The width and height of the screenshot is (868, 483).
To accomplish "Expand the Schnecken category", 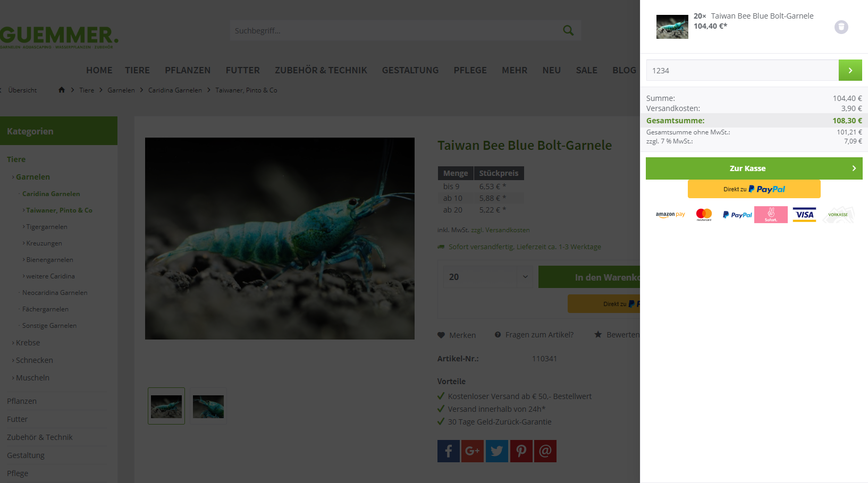I will pos(34,360).
